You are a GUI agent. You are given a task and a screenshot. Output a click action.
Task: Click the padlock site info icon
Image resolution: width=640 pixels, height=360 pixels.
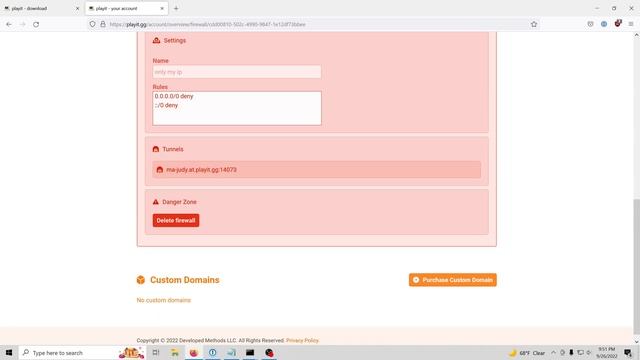click(103, 24)
